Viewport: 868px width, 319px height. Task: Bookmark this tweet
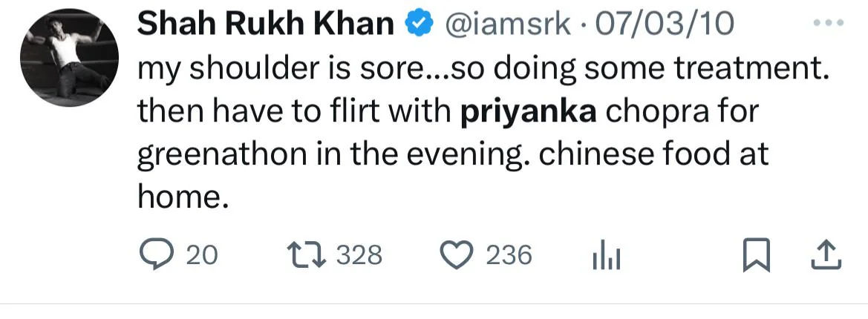pos(756,255)
